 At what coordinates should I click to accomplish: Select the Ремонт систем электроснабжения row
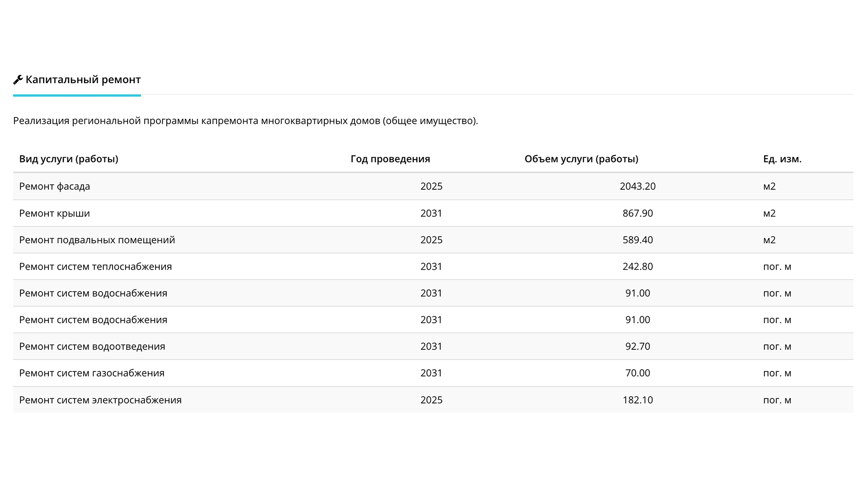tap(100, 400)
